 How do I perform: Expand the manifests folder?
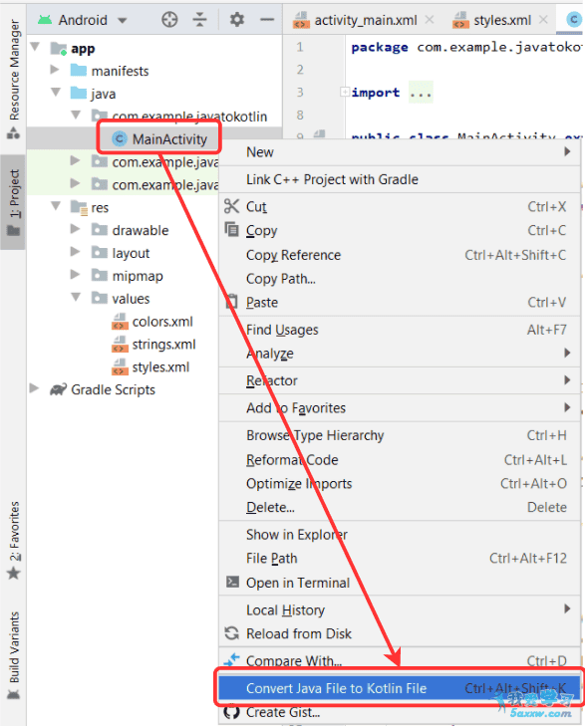point(55,70)
